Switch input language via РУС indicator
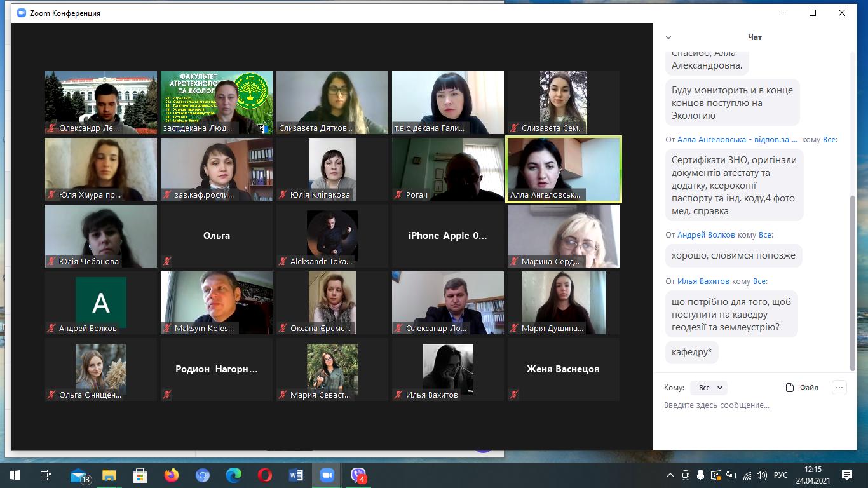 (x=781, y=475)
